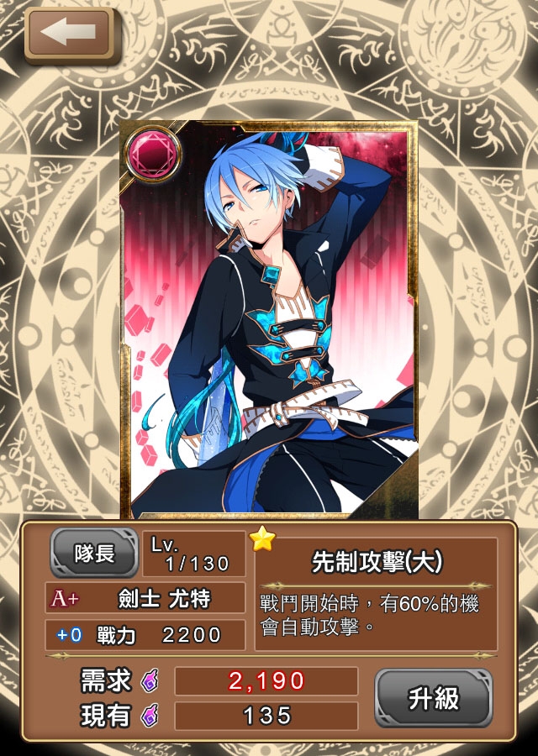Click the A+ rank badge
Image resolution: width=538 pixels, height=756 pixels.
(65, 599)
